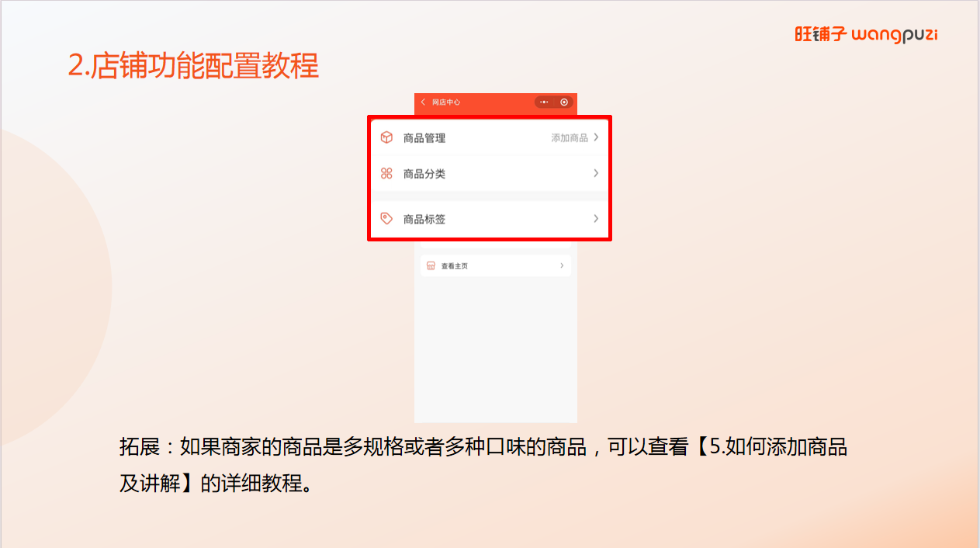
Task: Click the cube icon beside 商品管理
Action: (386, 137)
